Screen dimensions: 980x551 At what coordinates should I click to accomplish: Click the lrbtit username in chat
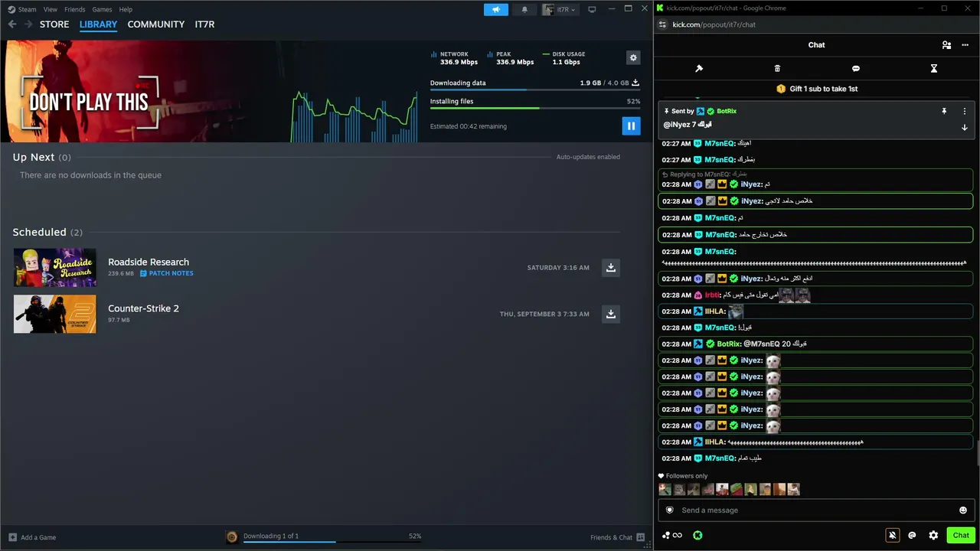tap(712, 295)
